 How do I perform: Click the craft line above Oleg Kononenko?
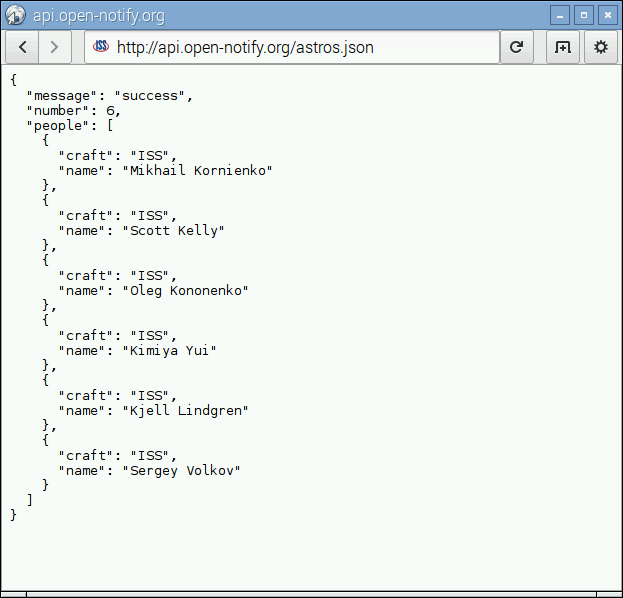[x=117, y=276]
